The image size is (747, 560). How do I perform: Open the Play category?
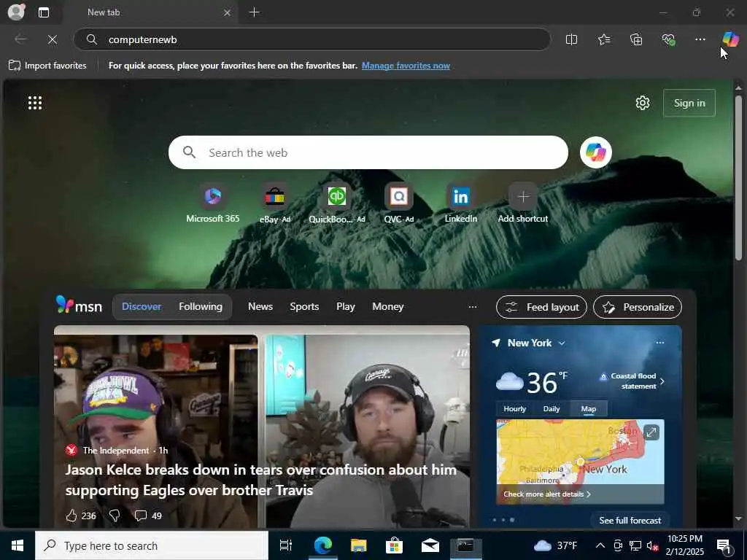[345, 307]
